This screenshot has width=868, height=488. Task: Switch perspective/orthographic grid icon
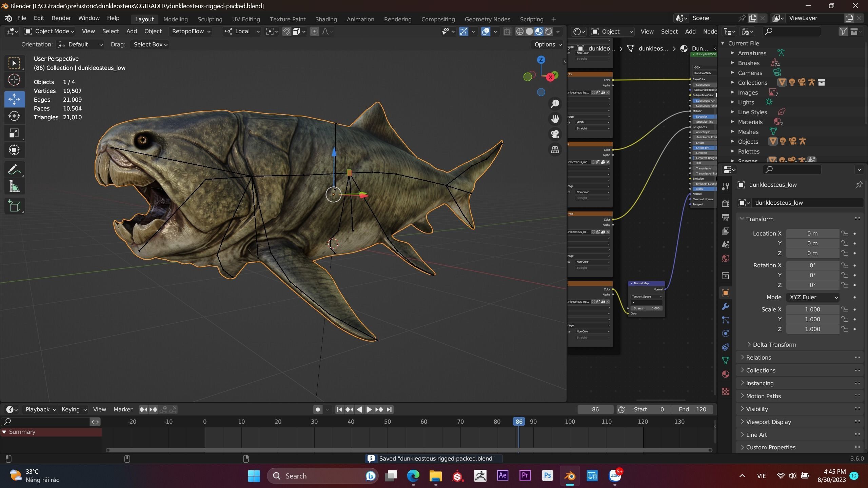click(555, 149)
